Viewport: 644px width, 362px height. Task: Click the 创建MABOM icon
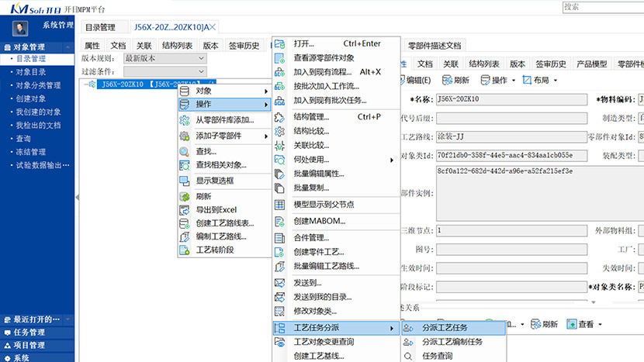[x=280, y=221]
